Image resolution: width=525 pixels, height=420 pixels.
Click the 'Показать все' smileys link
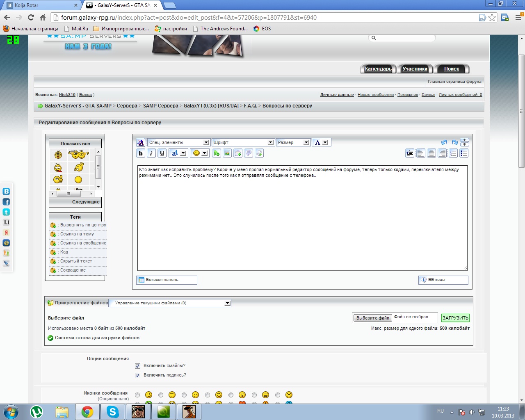(x=75, y=144)
